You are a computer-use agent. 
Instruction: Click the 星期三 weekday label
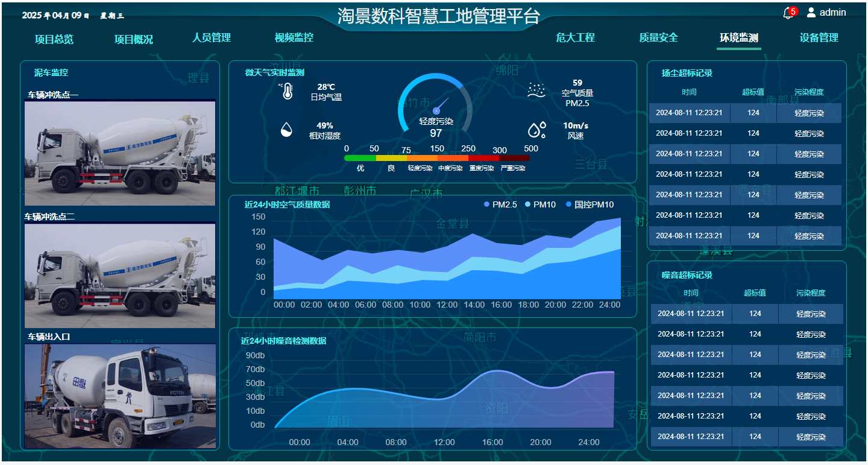[112, 16]
